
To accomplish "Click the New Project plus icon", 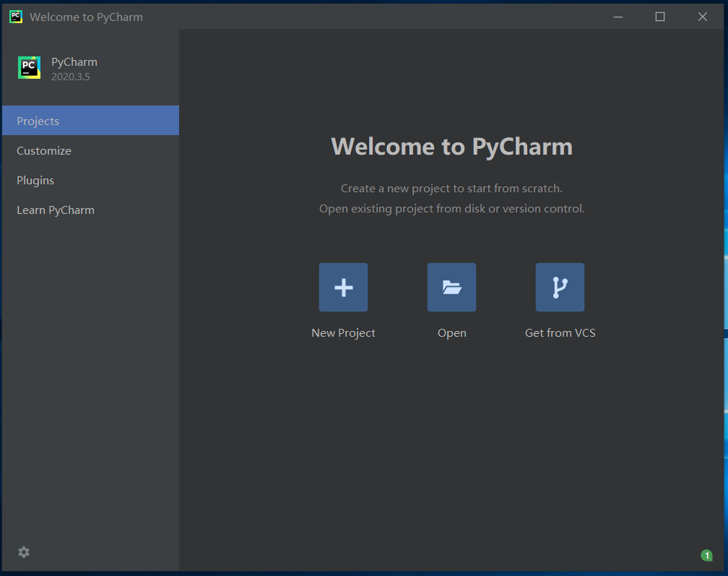I will [343, 287].
